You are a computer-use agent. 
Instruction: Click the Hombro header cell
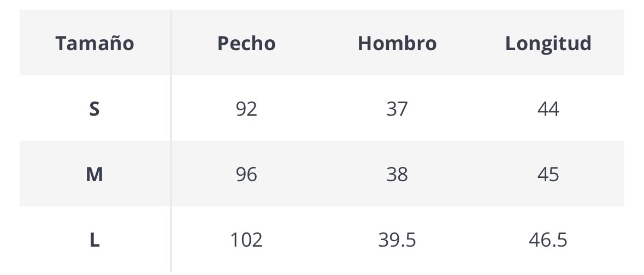click(x=397, y=44)
